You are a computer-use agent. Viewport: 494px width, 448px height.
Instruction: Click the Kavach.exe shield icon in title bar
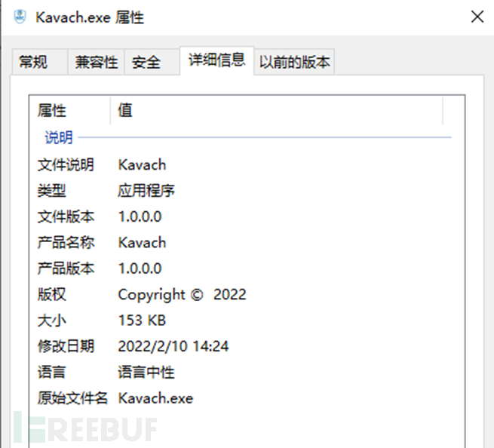coord(20,17)
